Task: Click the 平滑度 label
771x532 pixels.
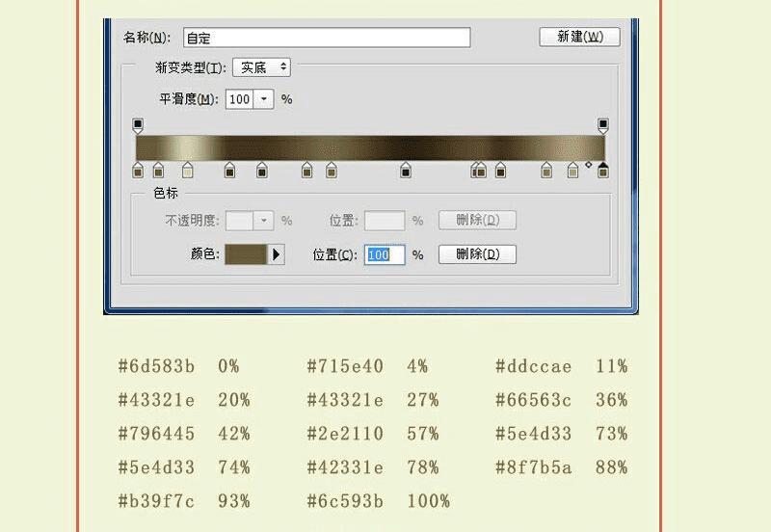Action: click(189, 99)
